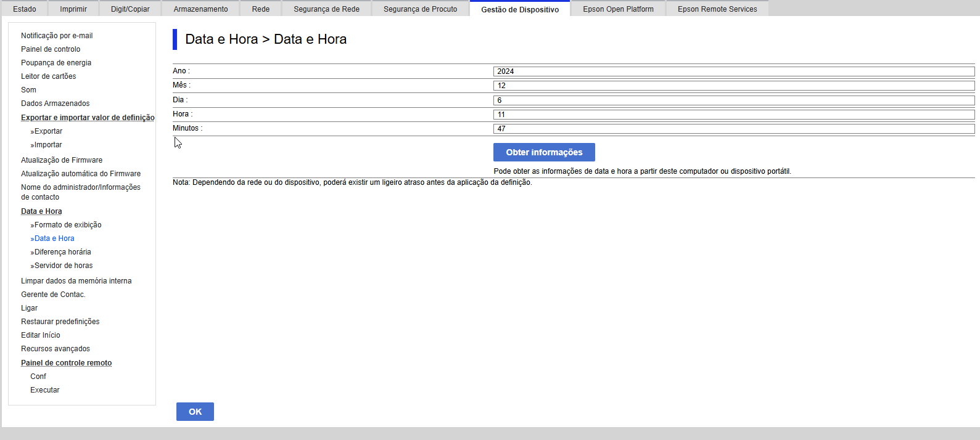Open Atualização de Firmware page
This screenshot has width=980, height=440.
62,160
